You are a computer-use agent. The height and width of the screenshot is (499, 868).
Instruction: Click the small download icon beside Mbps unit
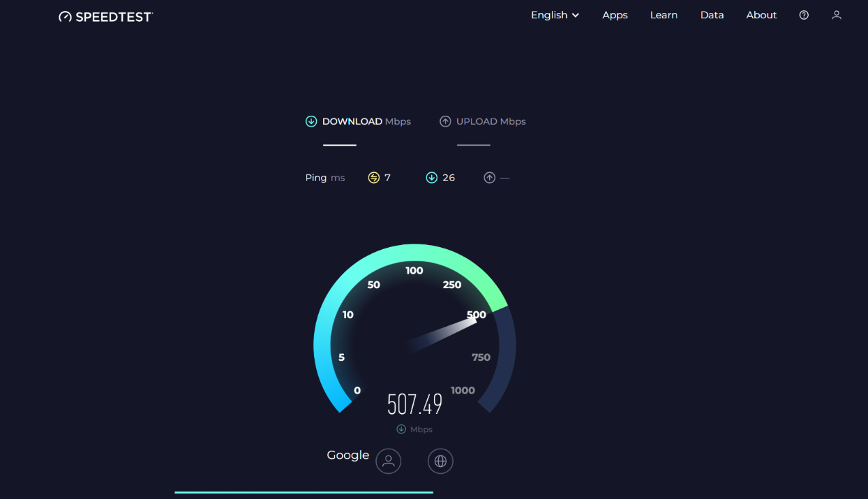(401, 429)
